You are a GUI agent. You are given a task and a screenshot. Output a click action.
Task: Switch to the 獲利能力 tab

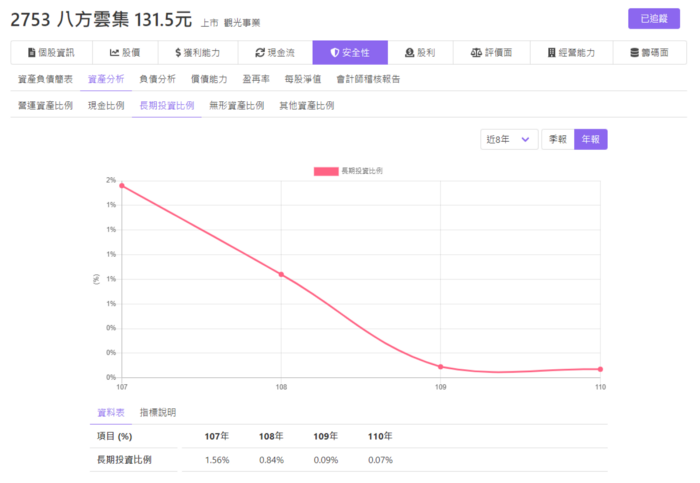click(198, 53)
